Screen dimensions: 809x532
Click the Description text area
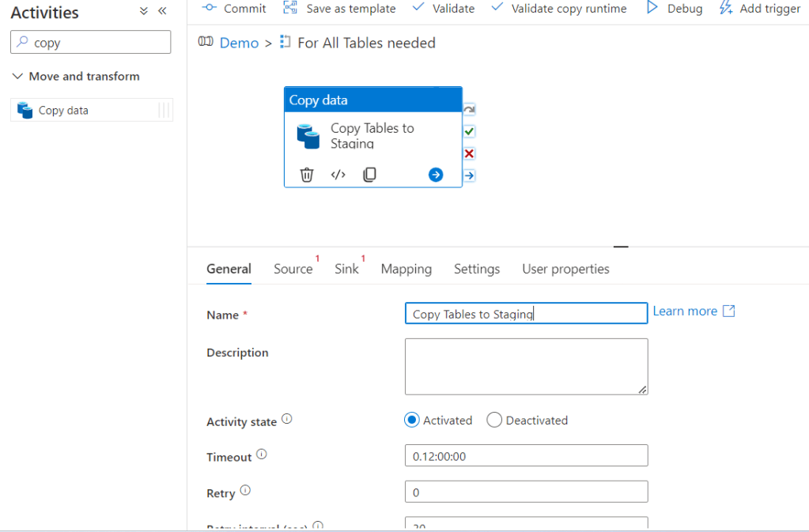(x=526, y=366)
